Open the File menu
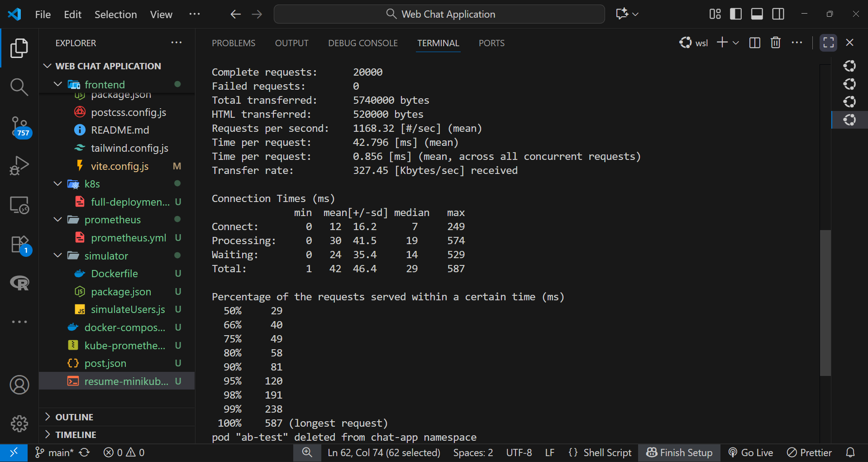Image resolution: width=868 pixels, height=462 pixels. 43,14
